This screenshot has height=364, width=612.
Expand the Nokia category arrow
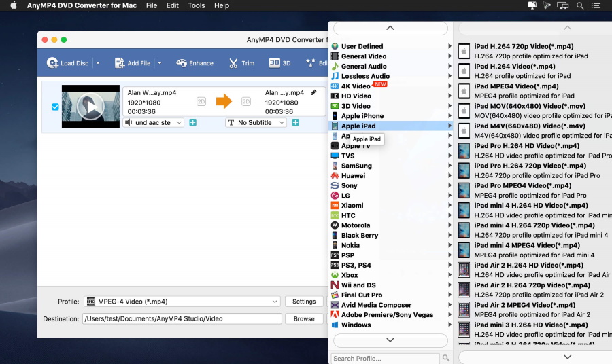coord(449,245)
